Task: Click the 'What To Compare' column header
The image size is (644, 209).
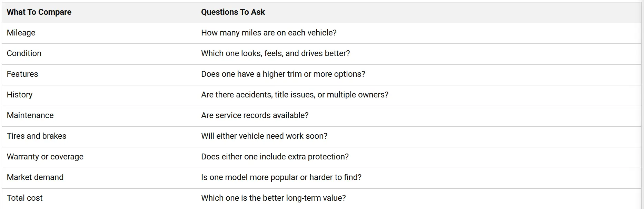Action: coord(39,12)
